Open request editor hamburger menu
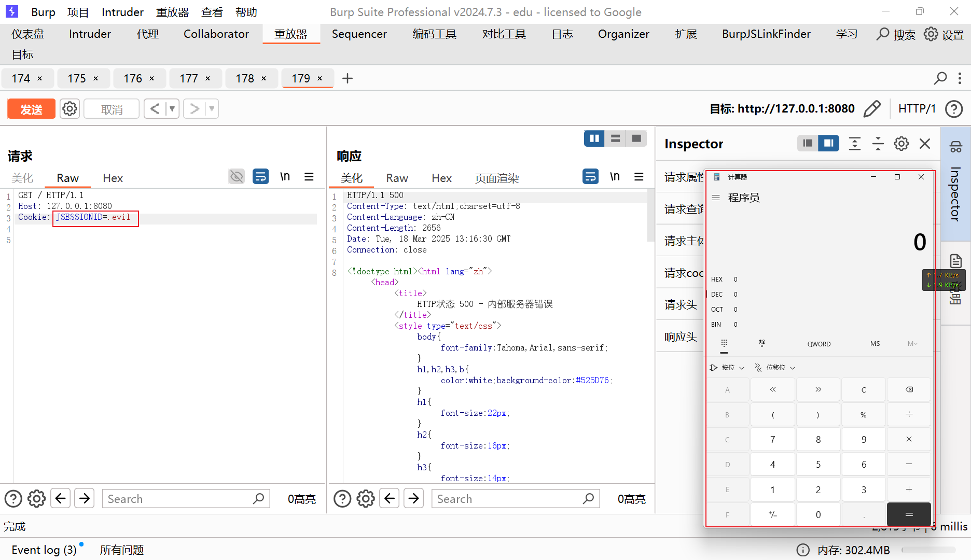The image size is (971, 560). tap(309, 177)
